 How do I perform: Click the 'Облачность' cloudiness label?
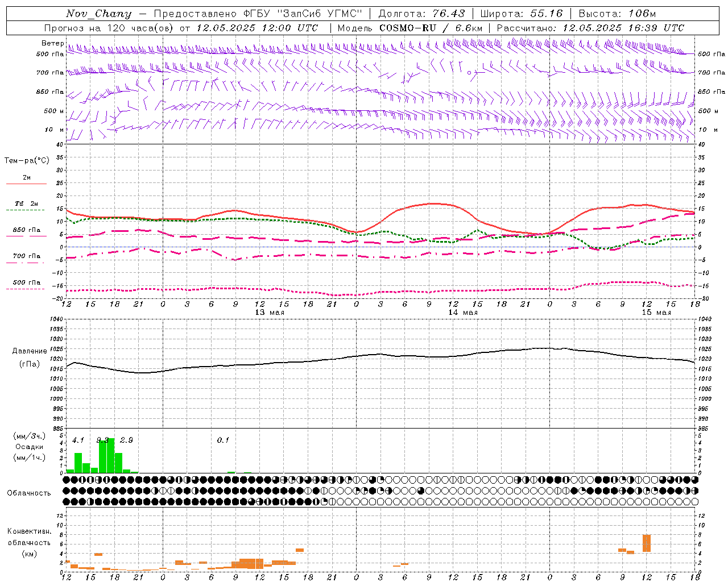click(29, 493)
